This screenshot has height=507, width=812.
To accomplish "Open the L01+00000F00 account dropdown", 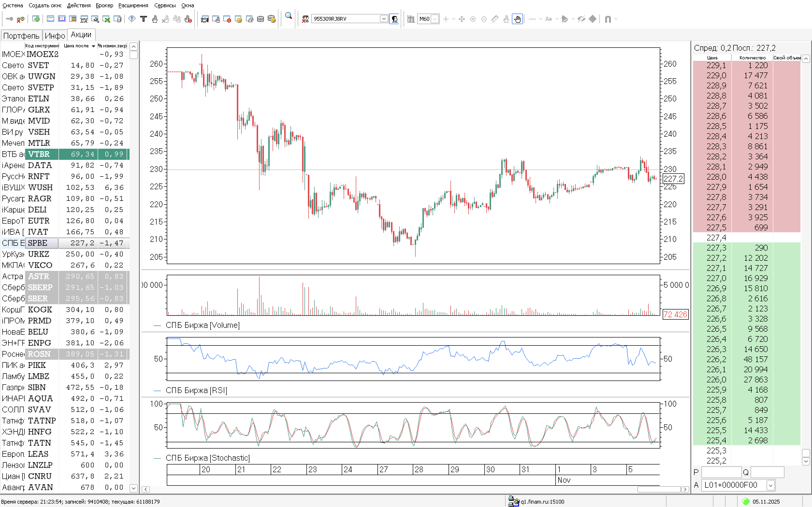I will (770, 485).
